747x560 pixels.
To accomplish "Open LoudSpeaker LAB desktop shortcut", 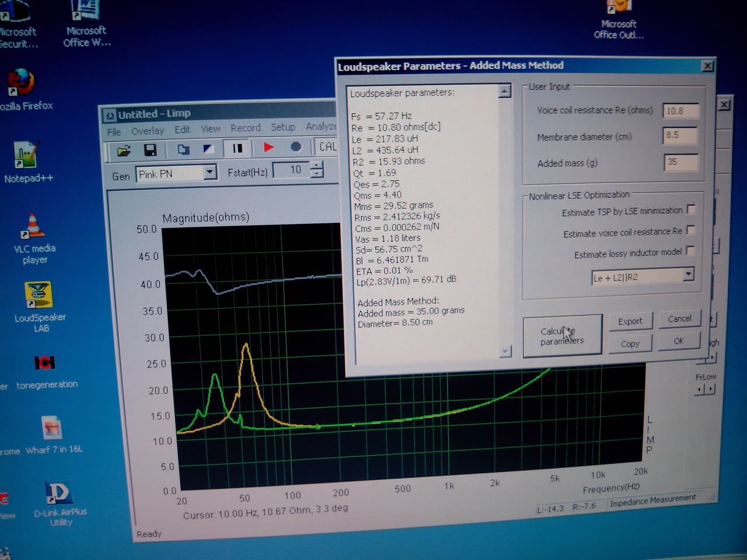I will [40, 307].
